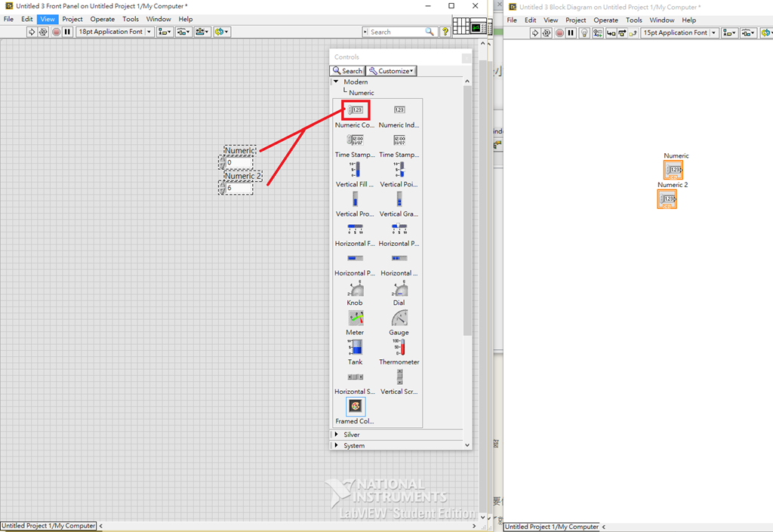Expand System category in Controls palette
The height and width of the screenshot is (532, 773).
coord(336,445)
